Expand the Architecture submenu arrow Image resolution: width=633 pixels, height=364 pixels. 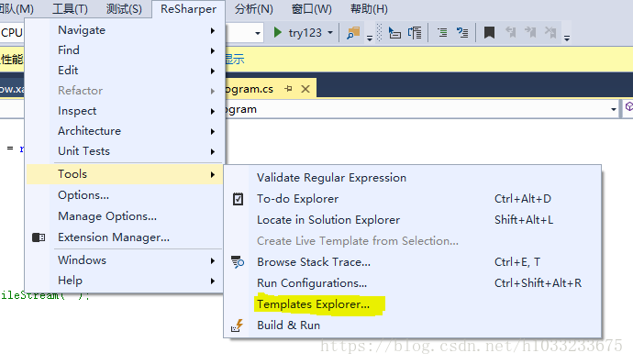click(x=212, y=131)
